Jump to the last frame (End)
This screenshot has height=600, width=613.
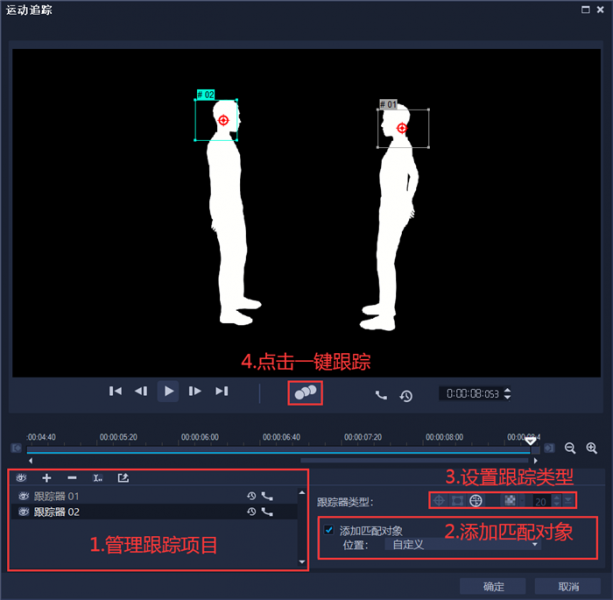pyautogui.click(x=222, y=391)
